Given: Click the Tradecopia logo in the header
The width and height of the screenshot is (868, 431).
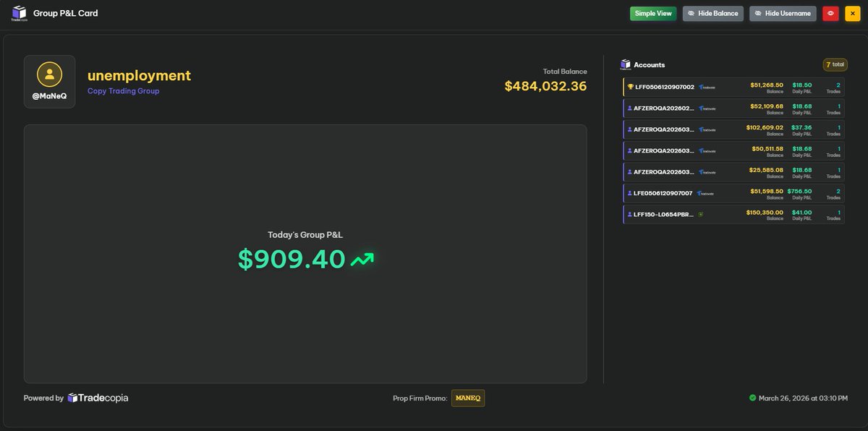Looking at the screenshot, I should [x=19, y=14].
